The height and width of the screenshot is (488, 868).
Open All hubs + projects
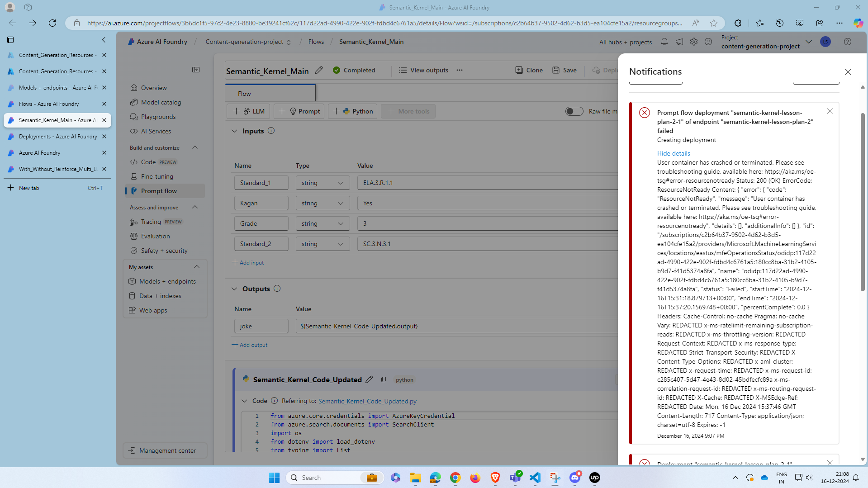click(626, 42)
